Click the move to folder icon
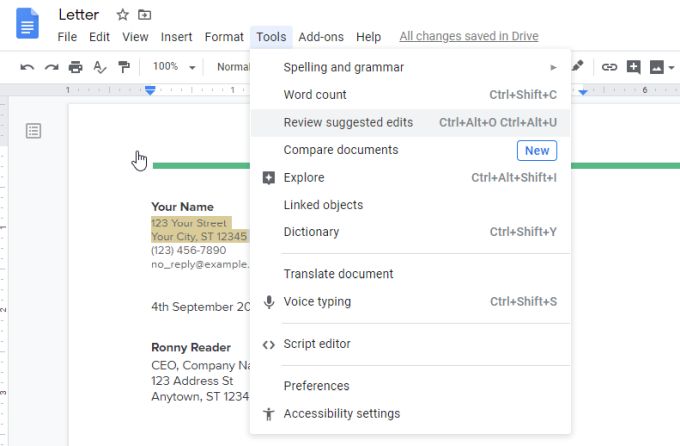Viewport: 680px width, 446px height. pyautogui.click(x=145, y=15)
